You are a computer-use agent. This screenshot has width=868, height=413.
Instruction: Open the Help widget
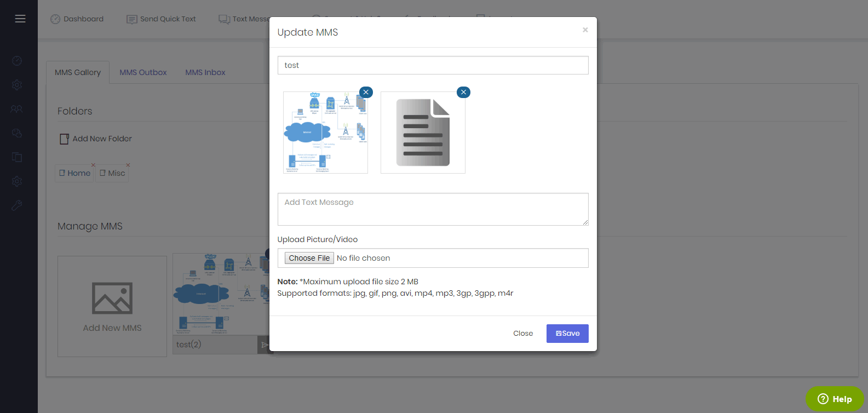pos(834,399)
